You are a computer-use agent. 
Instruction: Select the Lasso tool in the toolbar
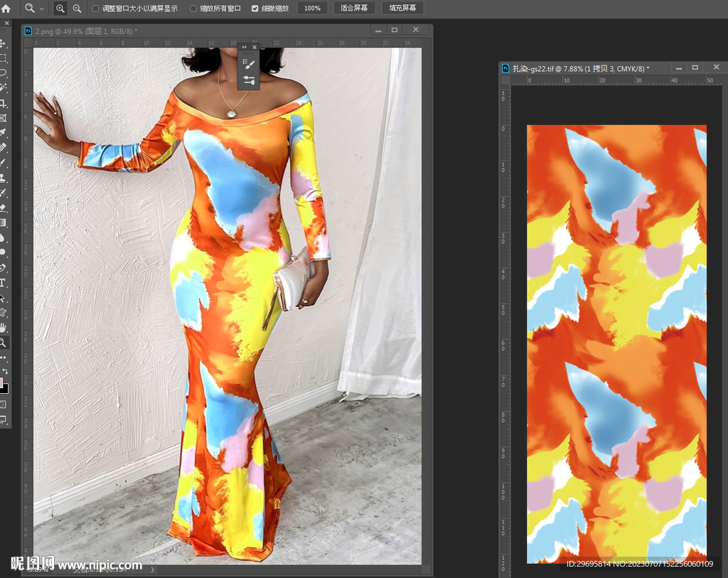[x=4, y=73]
